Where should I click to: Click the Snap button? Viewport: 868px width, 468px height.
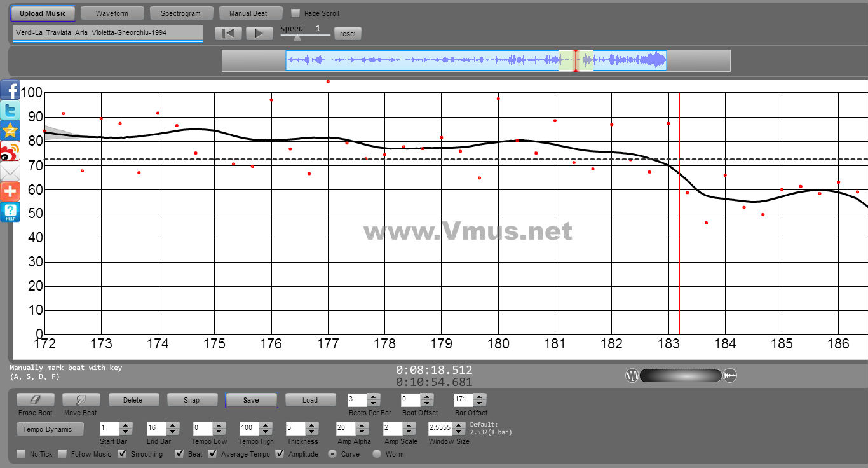click(191, 400)
